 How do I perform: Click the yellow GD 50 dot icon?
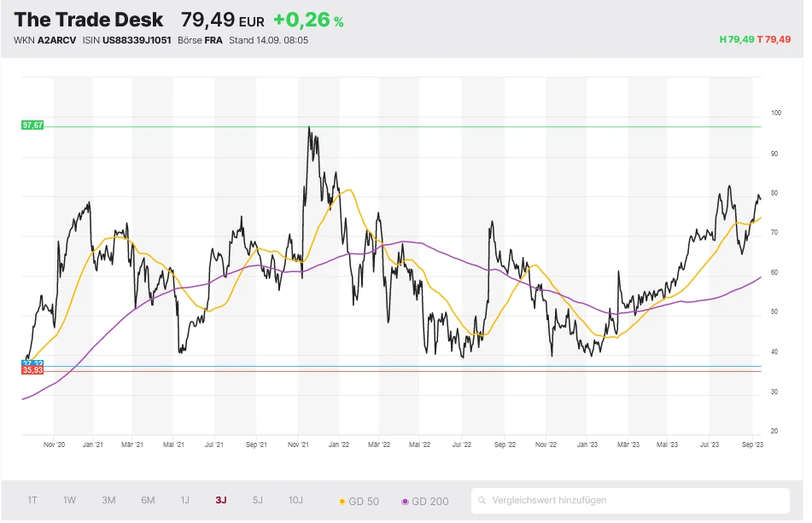click(343, 501)
